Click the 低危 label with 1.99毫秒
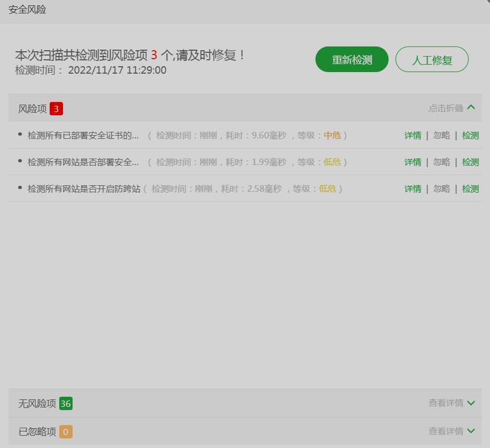490x448 pixels. point(332,162)
